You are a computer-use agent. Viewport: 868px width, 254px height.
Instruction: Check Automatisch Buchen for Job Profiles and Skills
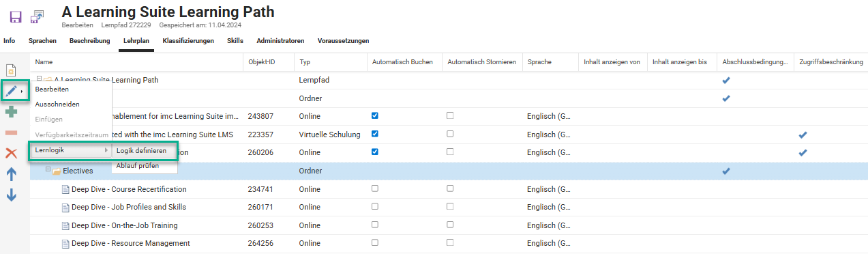pos(375,206)
